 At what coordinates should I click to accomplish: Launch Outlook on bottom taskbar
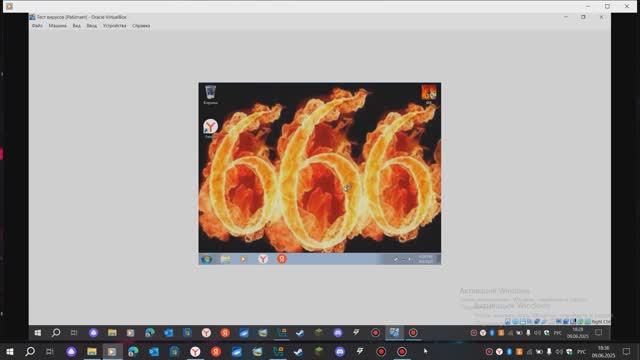point(154,351)
